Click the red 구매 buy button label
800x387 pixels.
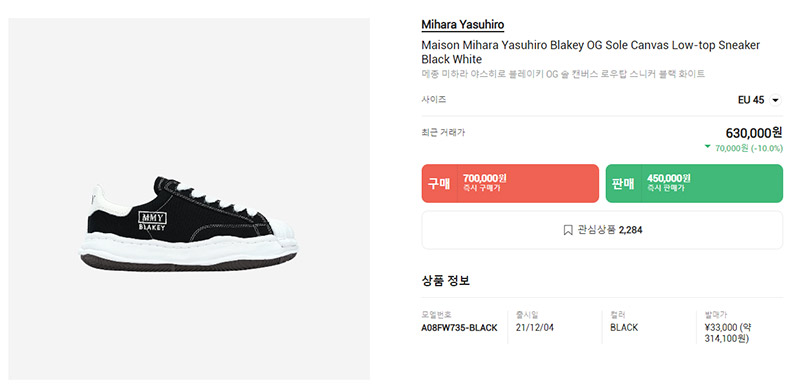pyautogui.click(x=439, y=183)
